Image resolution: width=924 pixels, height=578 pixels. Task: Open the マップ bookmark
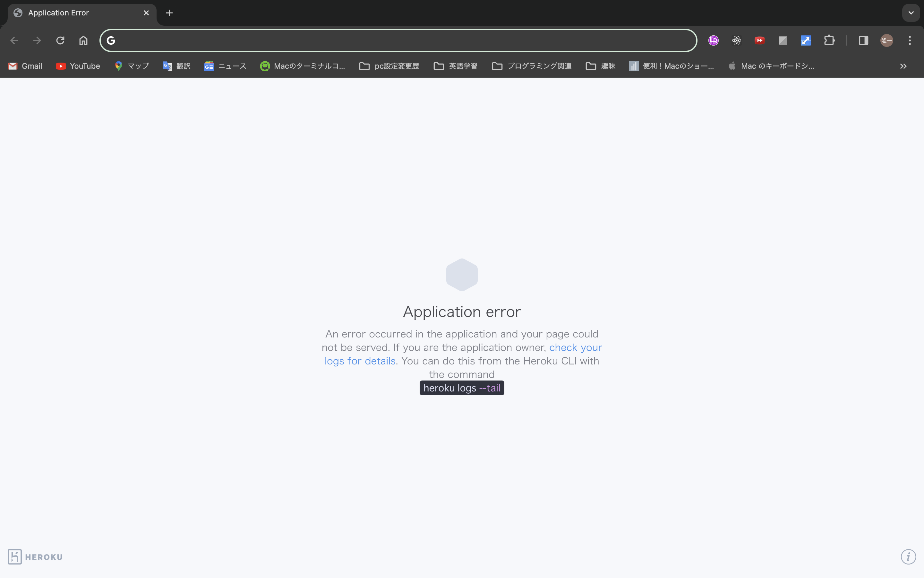tap(132, 66)
